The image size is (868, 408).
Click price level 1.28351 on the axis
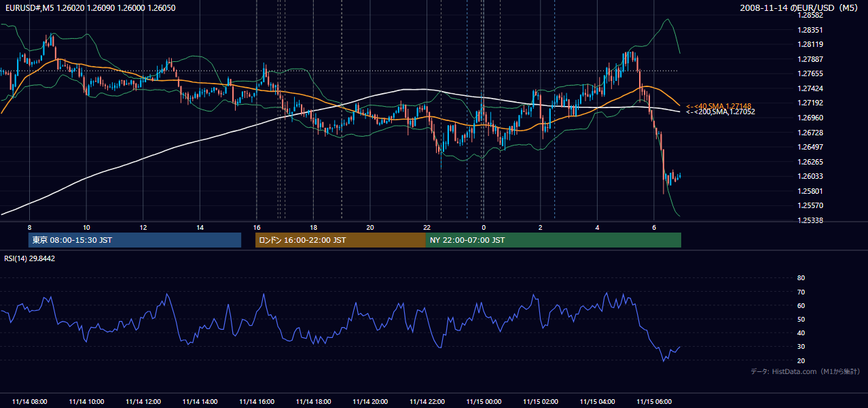pyautogui.click(x=810, y=30)
